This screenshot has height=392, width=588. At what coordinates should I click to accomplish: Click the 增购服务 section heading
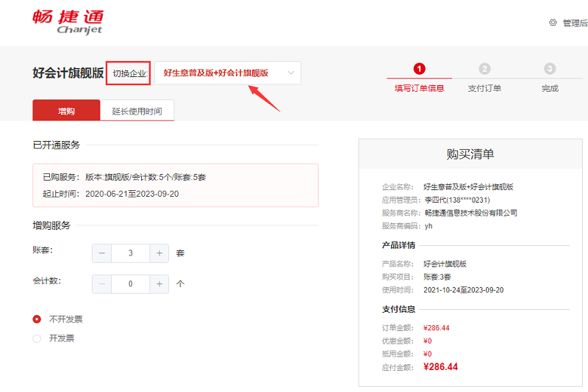pyautogui.click(x=51, y=225)
